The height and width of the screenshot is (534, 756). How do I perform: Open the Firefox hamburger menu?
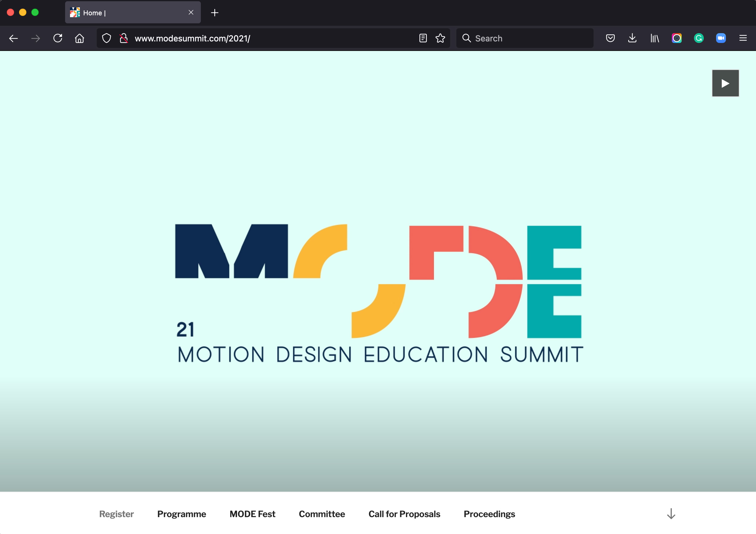click(743, 38)
